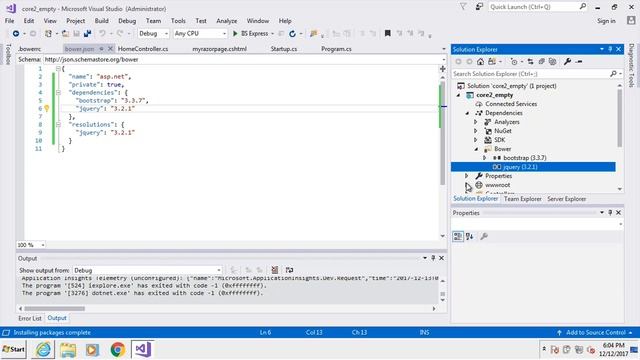Click Show All Files icon in Solution Explorer
The height and width of the screenshot is (360, 640).
[x=552, y=62]
